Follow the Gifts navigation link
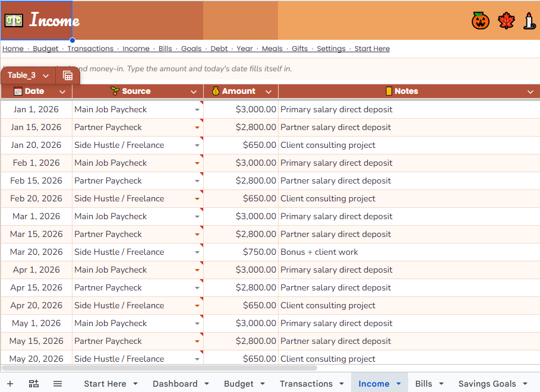540x392 pixels. tap(299, 49)
